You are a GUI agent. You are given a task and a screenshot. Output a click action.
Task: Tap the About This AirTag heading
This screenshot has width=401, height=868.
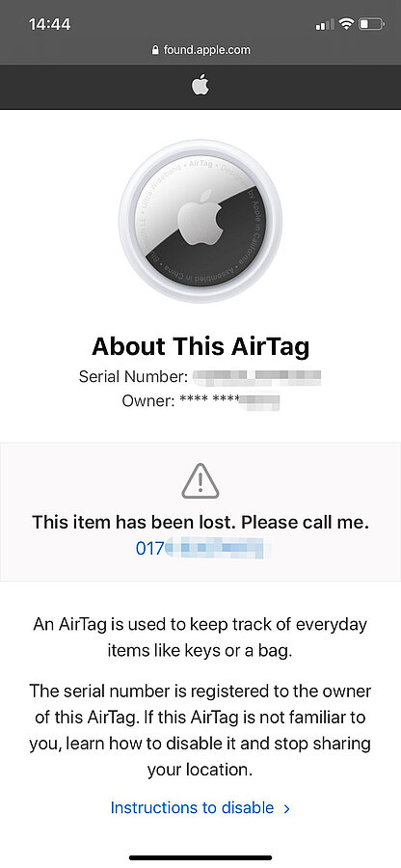pyautogui.click(x=200, y=346)
